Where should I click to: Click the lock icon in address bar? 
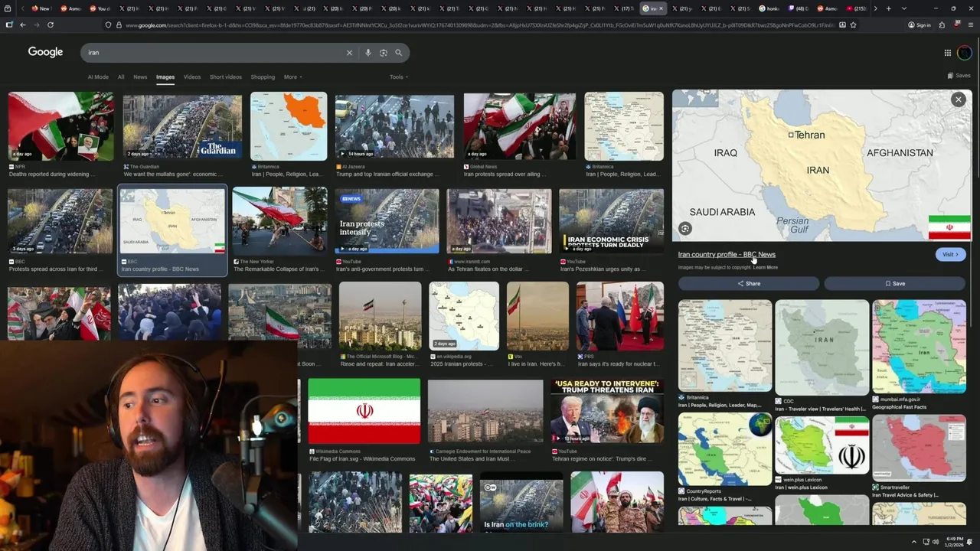(x=118, y=24)
